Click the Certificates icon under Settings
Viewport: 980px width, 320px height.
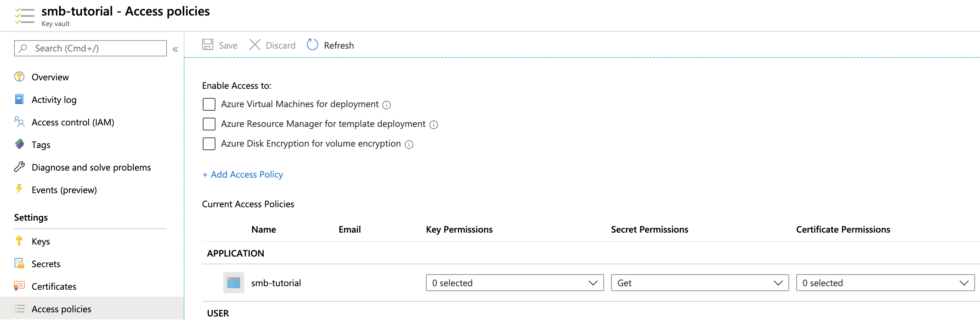(19, 286)
